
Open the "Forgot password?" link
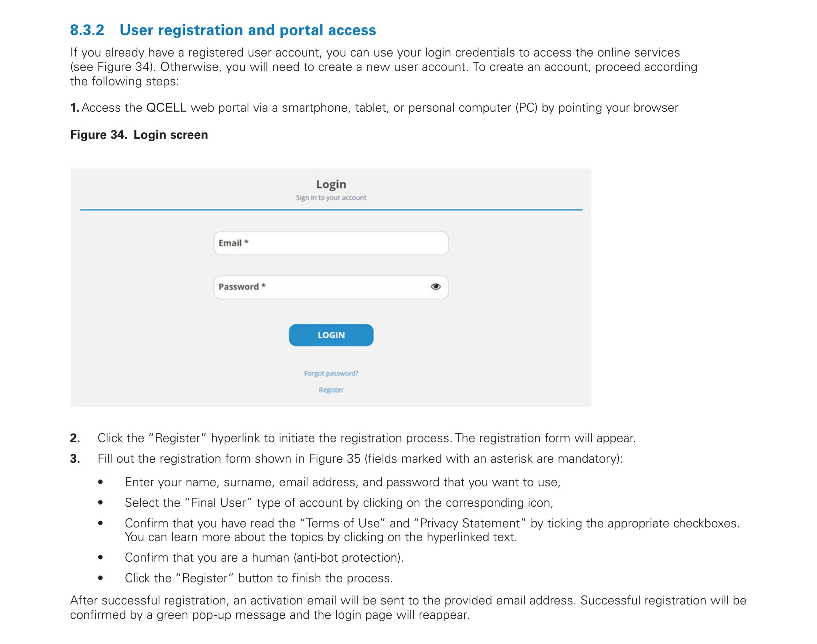(331, 373)
